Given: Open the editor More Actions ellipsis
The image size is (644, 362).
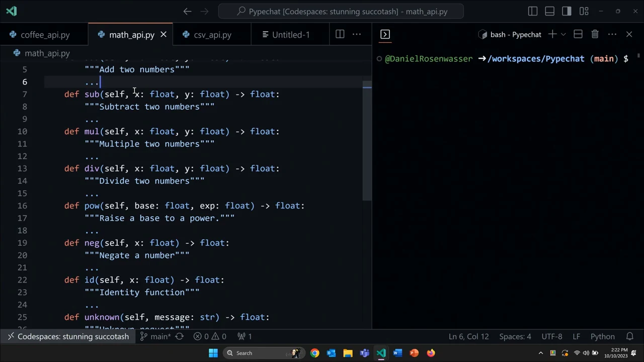Looking at the screenshot, I should (x=357, y=34).
